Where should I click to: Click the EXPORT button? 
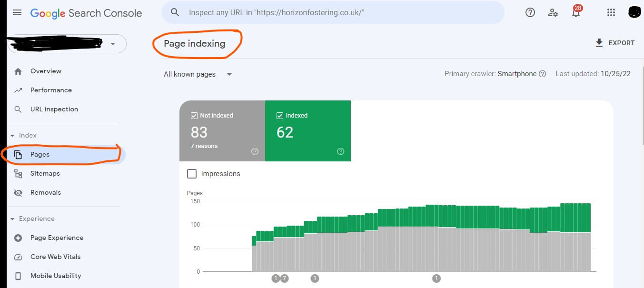pos(615,43)
